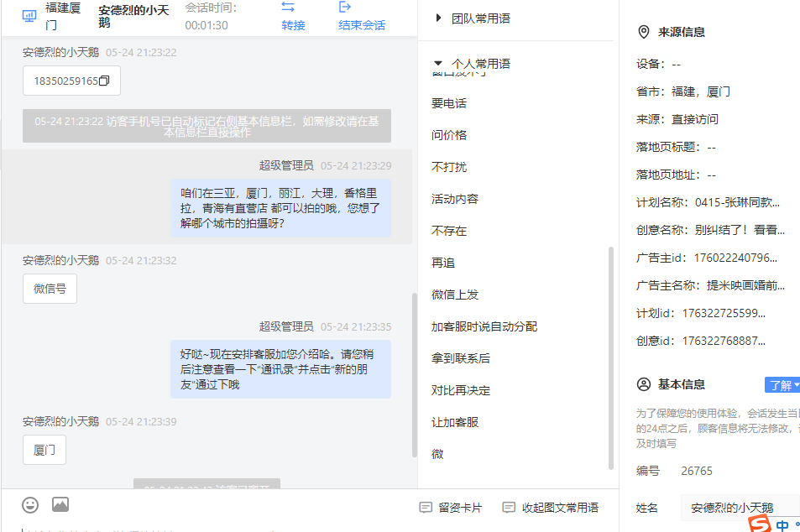This screenshot has width=800, height=532.
Task: Click the 收起图文常用语 icon
Action: 509,508
